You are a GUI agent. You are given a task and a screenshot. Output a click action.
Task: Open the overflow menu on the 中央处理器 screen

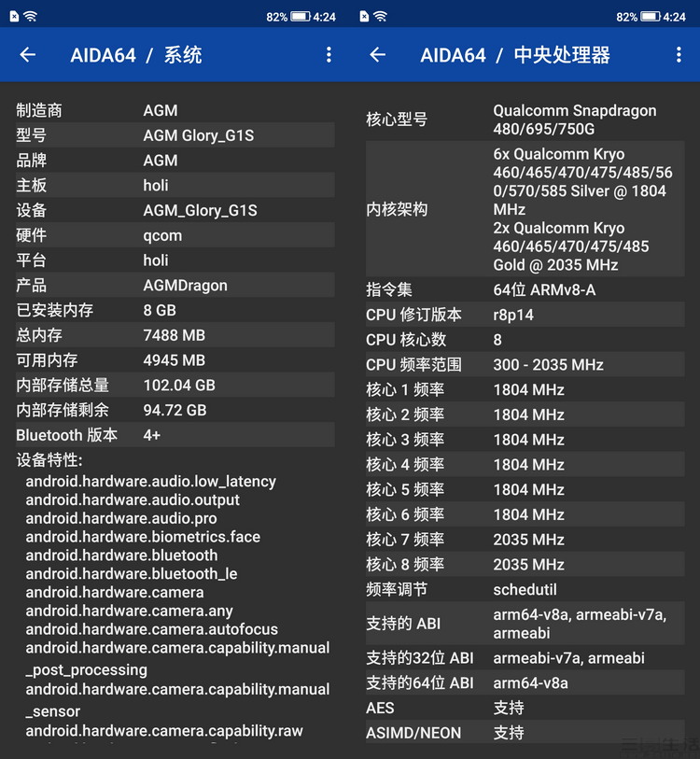point(679,55)
